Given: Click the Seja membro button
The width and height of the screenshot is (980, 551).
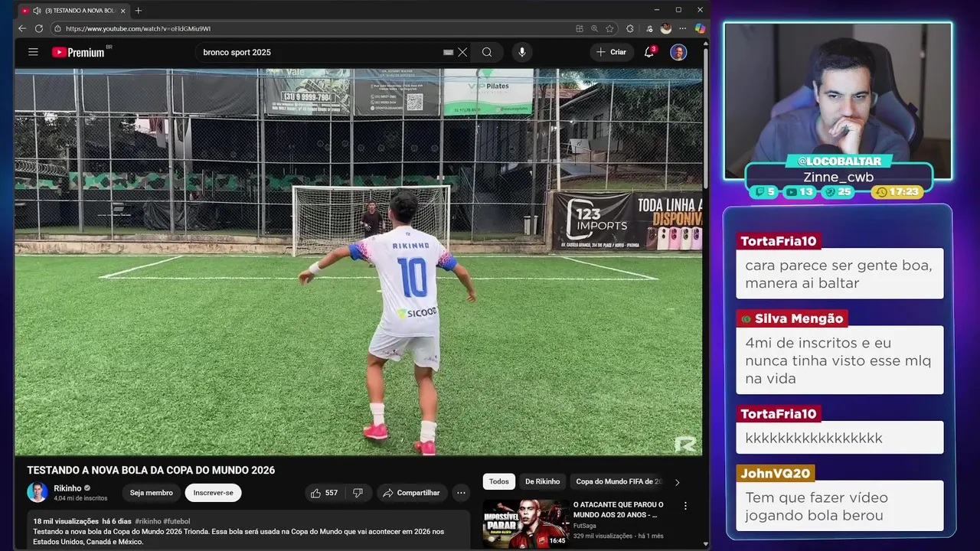Looking at the screenshot, I should (x=151, y=493).
